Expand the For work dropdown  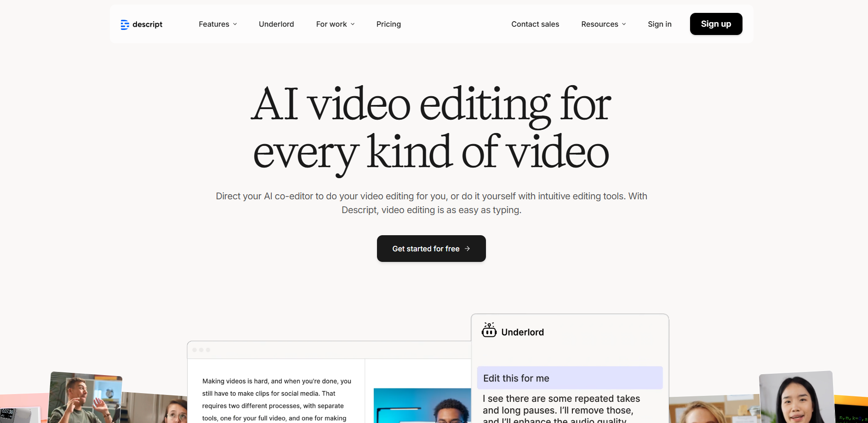(x=335, y=24)
